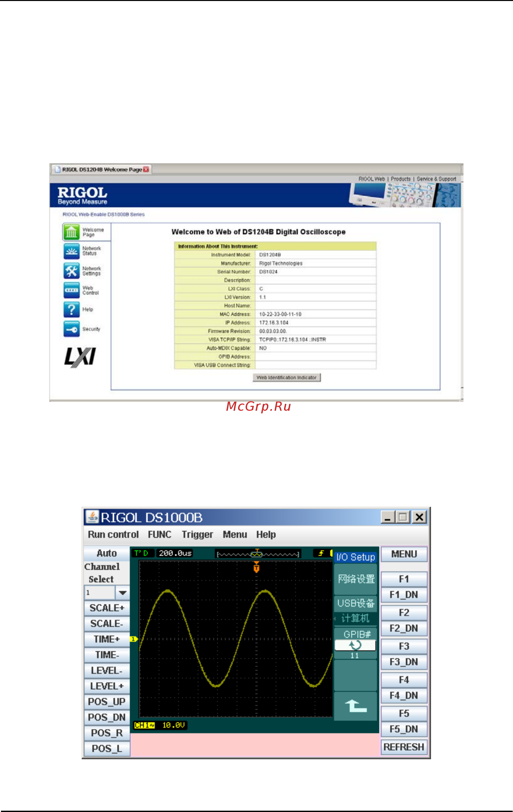Click the F1_DN button
Image resolution: width=513 pixels, height=812 pixels.
(404, 595)
